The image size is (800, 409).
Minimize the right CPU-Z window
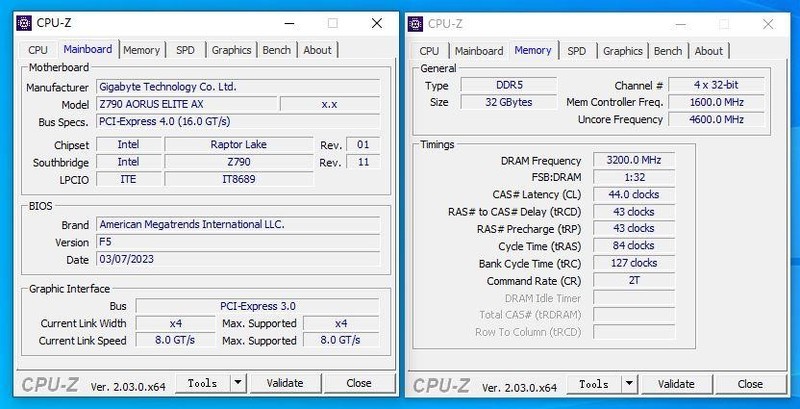pos(681,24)
